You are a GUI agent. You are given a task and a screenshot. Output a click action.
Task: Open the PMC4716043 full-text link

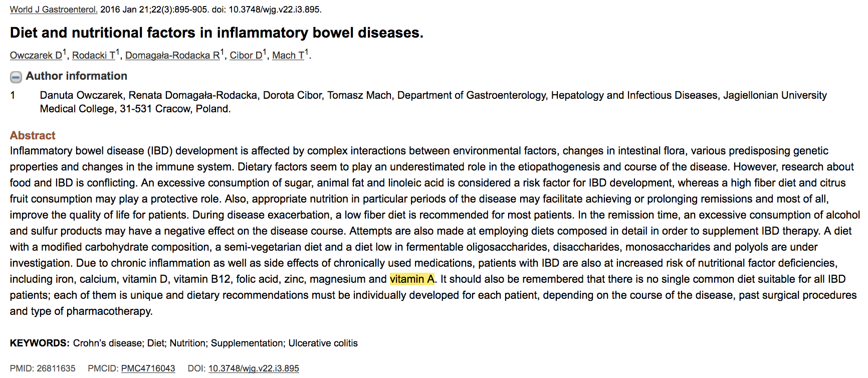[148, 368]
